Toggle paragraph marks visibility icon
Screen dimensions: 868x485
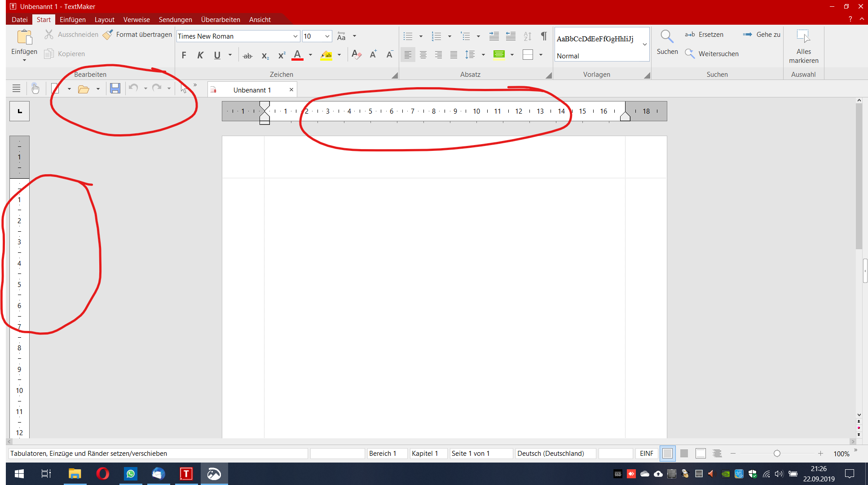[542, 37]
